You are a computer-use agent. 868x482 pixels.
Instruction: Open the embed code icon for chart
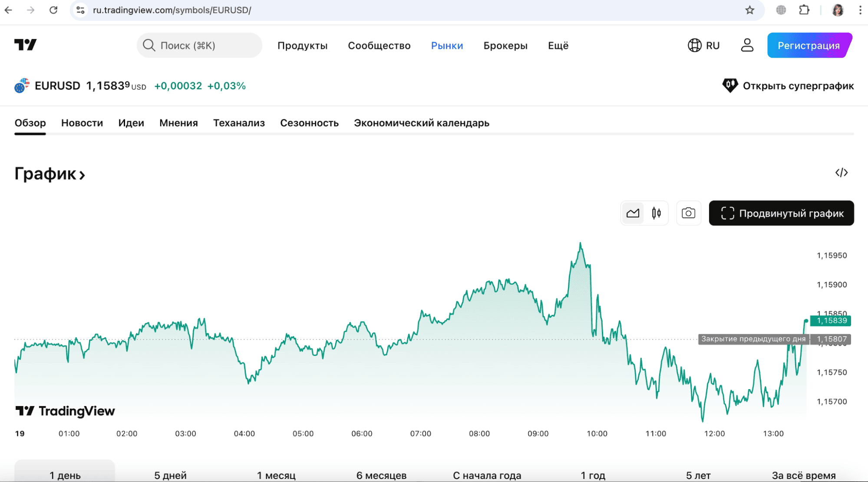(841, 173)
